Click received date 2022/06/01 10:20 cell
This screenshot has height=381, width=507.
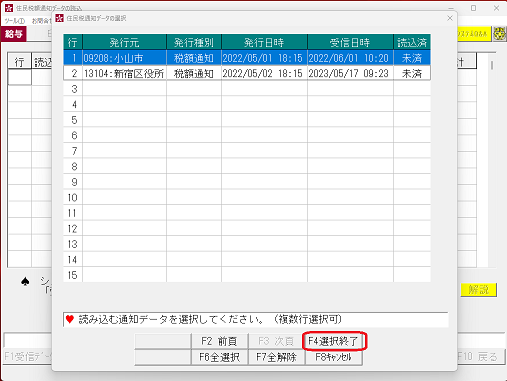pos(350,58)
